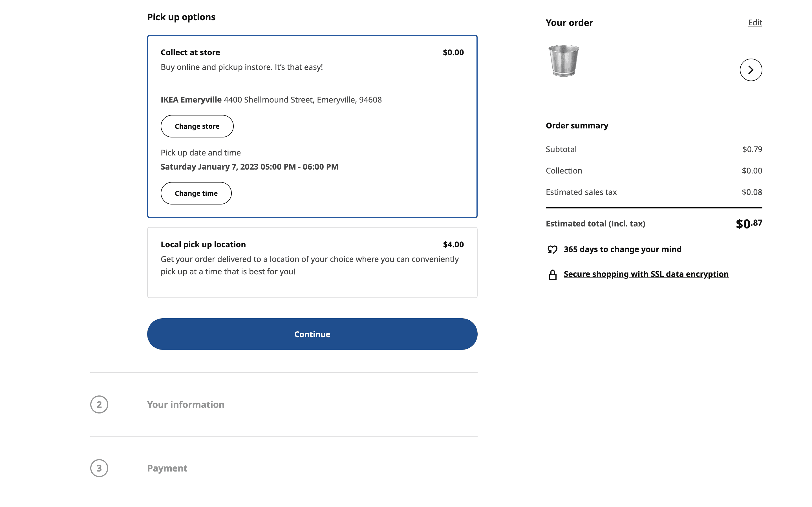812x507 pixels.
Task: Click the Saturday January 7 pickup time text
Action: (249, 167)
